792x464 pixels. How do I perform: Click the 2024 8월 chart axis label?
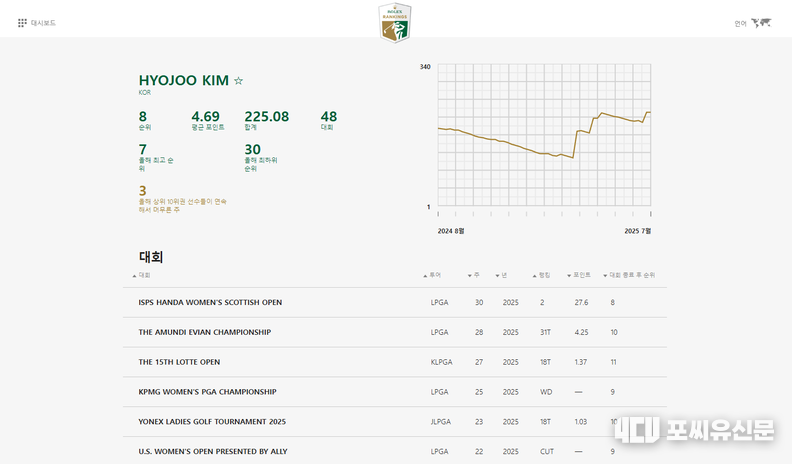pyautogui.click(x=451, y=231)
